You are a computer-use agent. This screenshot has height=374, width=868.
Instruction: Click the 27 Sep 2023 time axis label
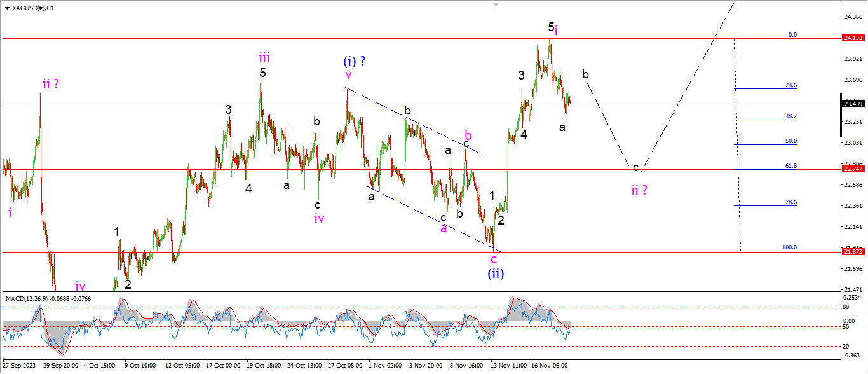(x=17, y=366)
